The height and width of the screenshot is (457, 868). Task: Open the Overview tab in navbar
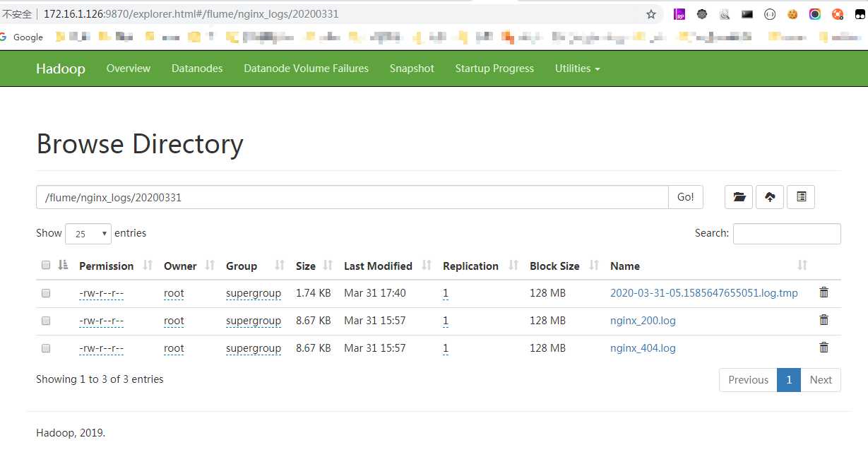pos(128,69)
